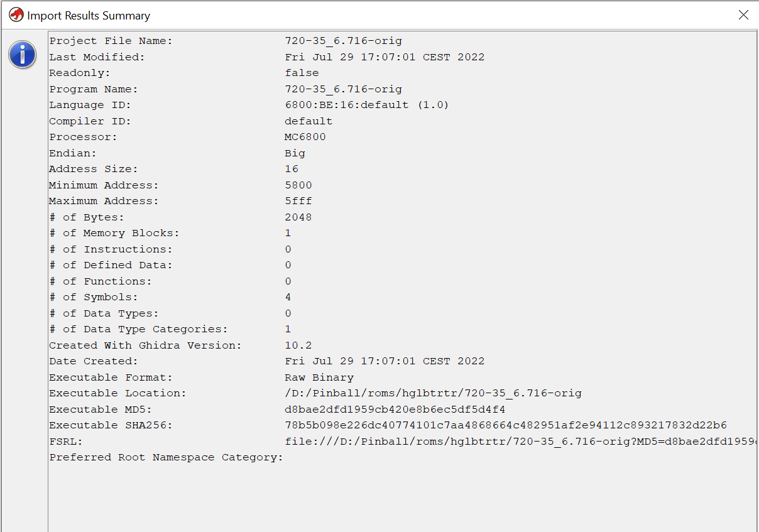Close the Import Results Summary dialog

point(743,15)
